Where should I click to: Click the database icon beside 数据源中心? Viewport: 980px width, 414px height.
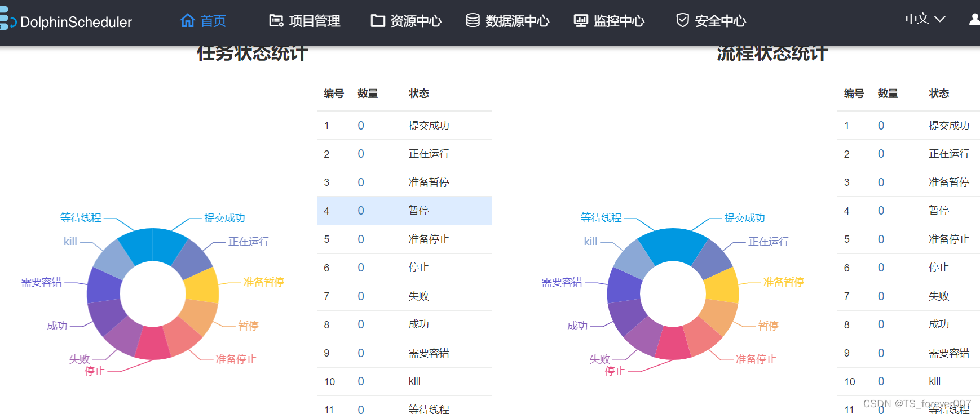coord(473,20)
